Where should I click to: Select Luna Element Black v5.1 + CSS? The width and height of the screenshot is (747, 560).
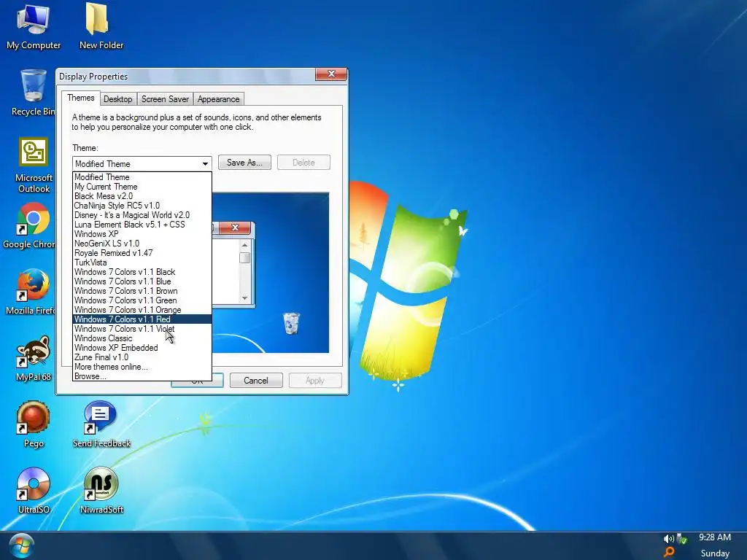(142, 225)
